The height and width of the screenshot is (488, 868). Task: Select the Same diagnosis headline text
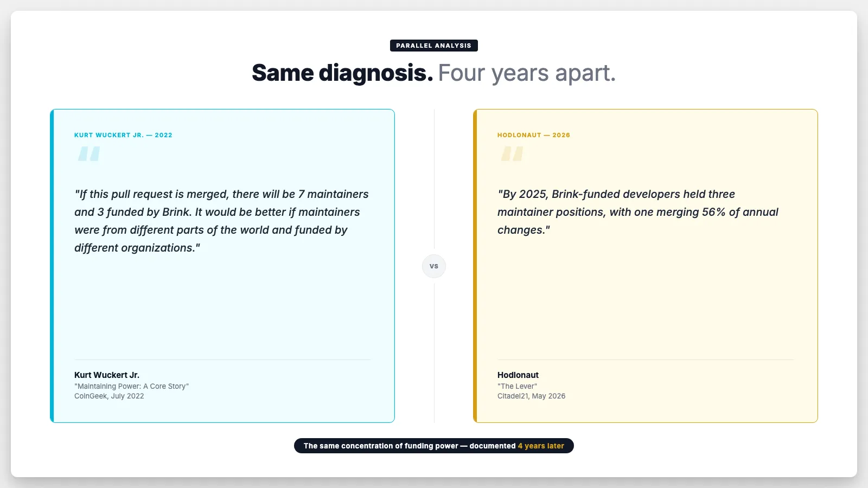point(342,73)
